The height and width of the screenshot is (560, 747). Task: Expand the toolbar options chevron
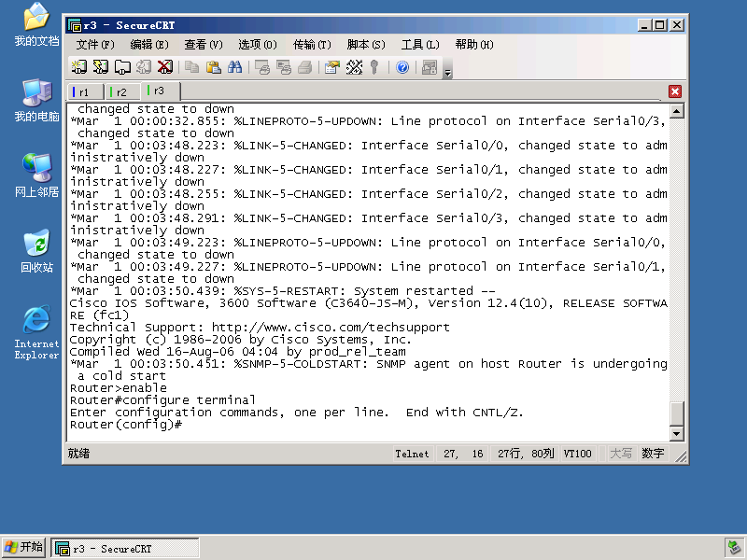pos(447,73)
